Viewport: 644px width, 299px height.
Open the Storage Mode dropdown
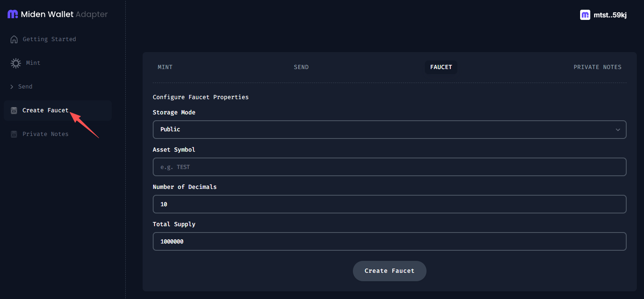[x=389, y=130]
